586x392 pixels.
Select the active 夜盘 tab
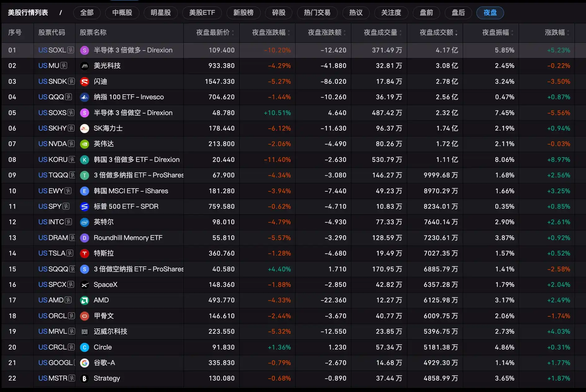(x=490, y=13)
